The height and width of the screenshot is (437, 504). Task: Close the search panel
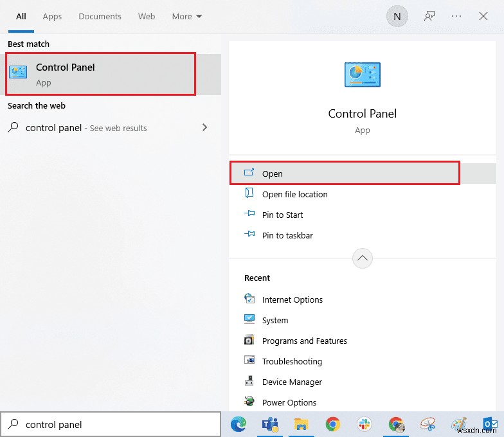pyautogui.click(x=483, y=16)
